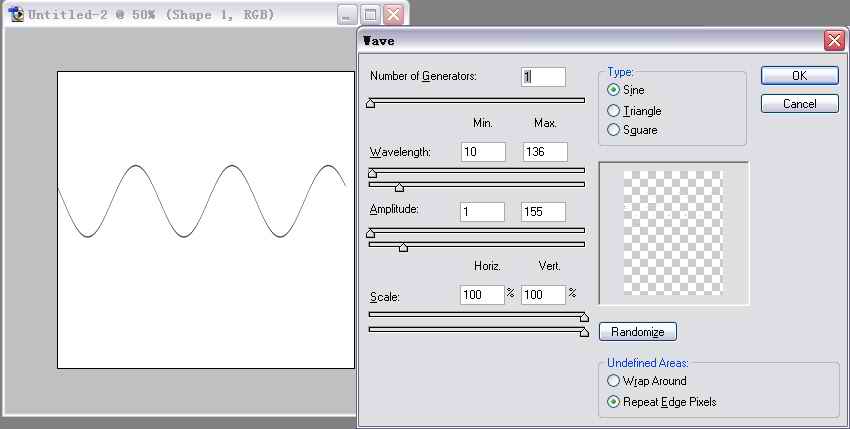Image resolution: width=850 pixels, height=429 pixels.
Task: Select the Sine wave type
Action: click(x=614, y=90)
